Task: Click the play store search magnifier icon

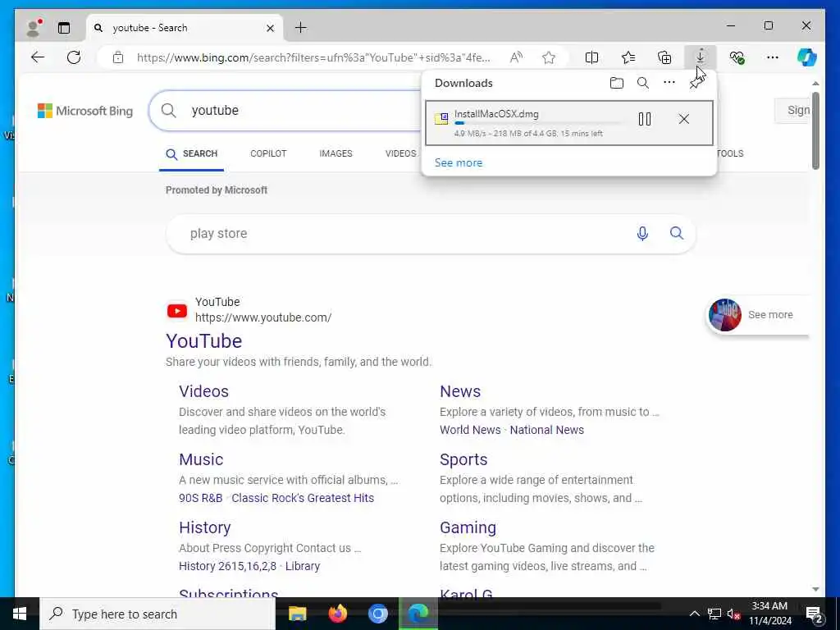Action: tap(677, 233)
